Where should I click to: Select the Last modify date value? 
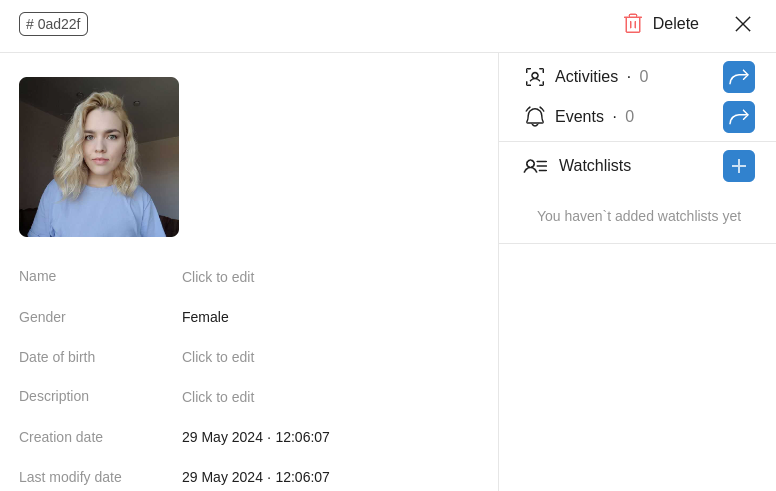point(256,477)
